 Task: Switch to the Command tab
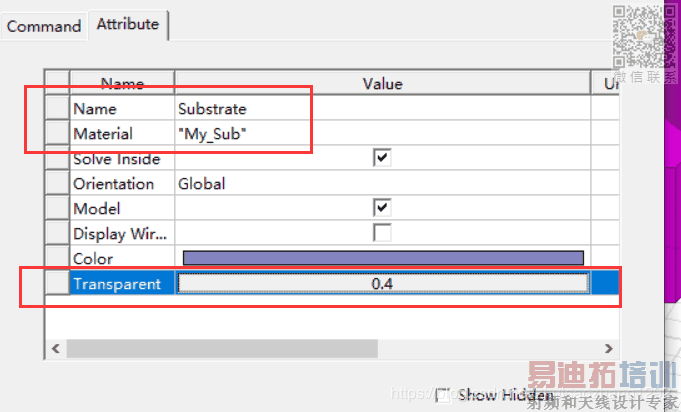44,26
